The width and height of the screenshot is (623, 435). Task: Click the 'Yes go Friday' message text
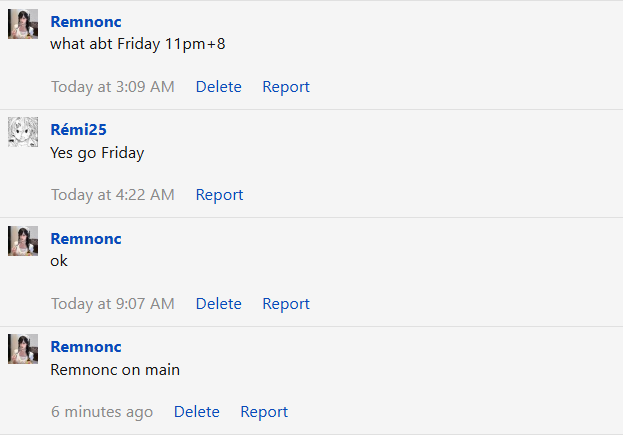97,153
